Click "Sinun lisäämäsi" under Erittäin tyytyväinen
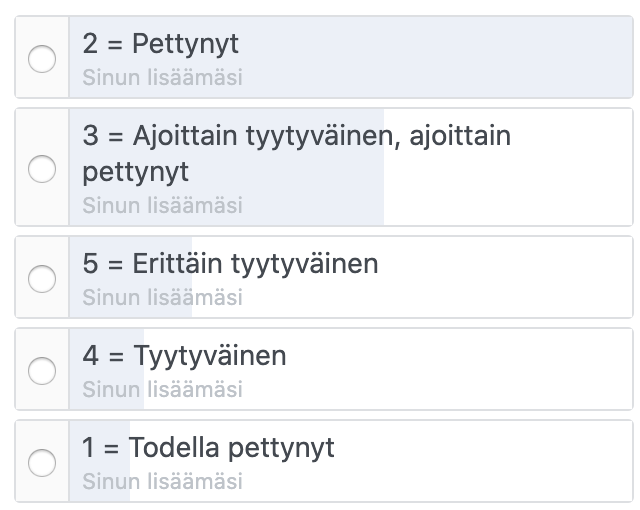The width and height of the screenshot is (640, 510). 162,297
